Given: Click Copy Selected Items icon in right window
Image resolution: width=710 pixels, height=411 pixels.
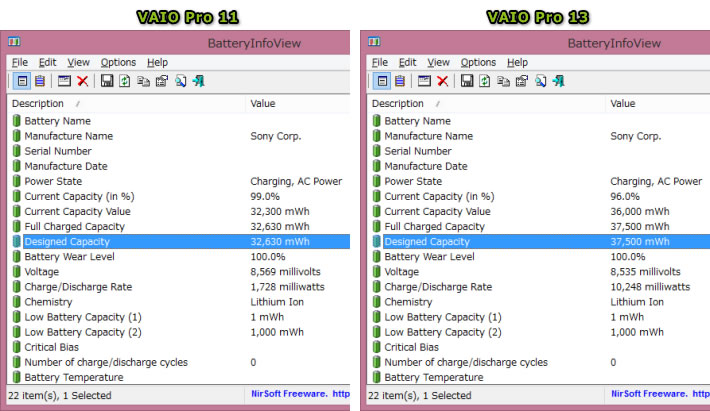Looking at the screenshot, I should [503, 81].
